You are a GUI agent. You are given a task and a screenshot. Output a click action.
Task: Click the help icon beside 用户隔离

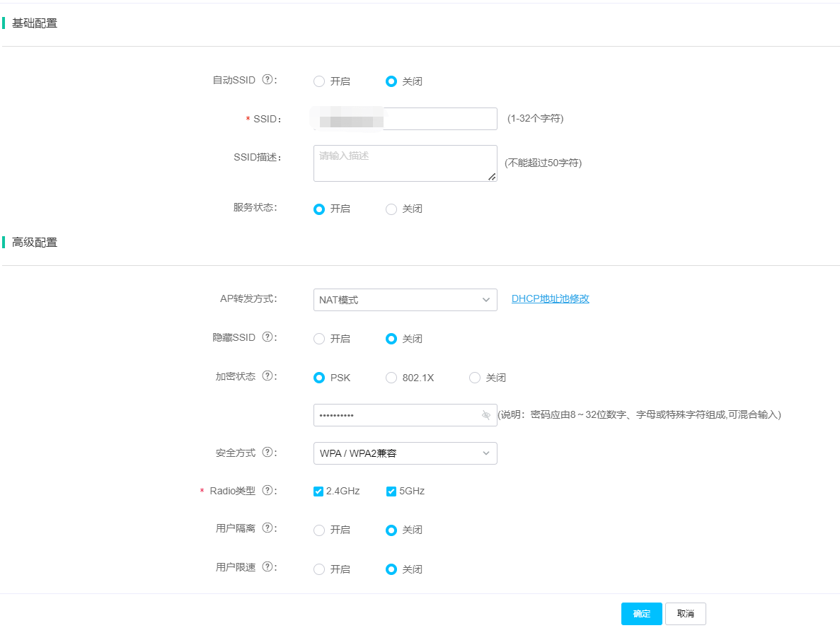pyautogui.click(x=267, y=528)
